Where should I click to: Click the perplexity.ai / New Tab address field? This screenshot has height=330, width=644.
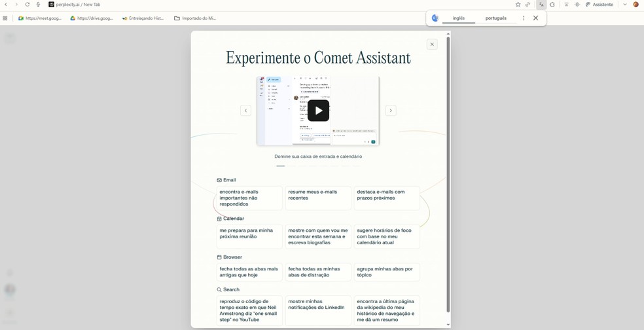pos(78,5)
